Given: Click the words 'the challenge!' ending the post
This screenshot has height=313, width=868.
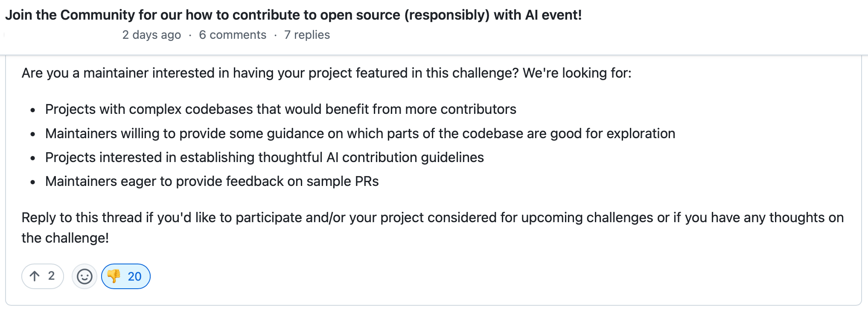Looking at the screenshot, I should tap(65, 238).
